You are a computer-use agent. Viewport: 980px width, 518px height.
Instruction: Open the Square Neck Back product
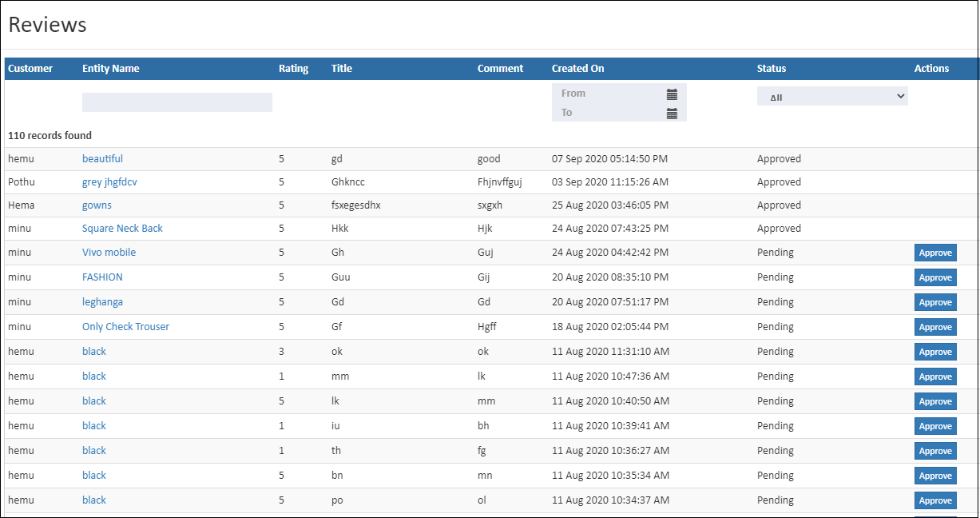(x=122, y=228)
